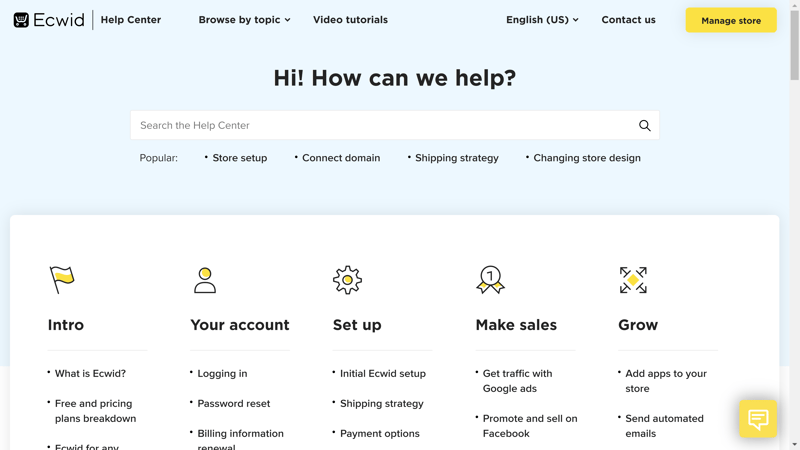Viewport: 800px width, 450px height.
Task: Go to Contact us page
Action: tap(628, 20)
